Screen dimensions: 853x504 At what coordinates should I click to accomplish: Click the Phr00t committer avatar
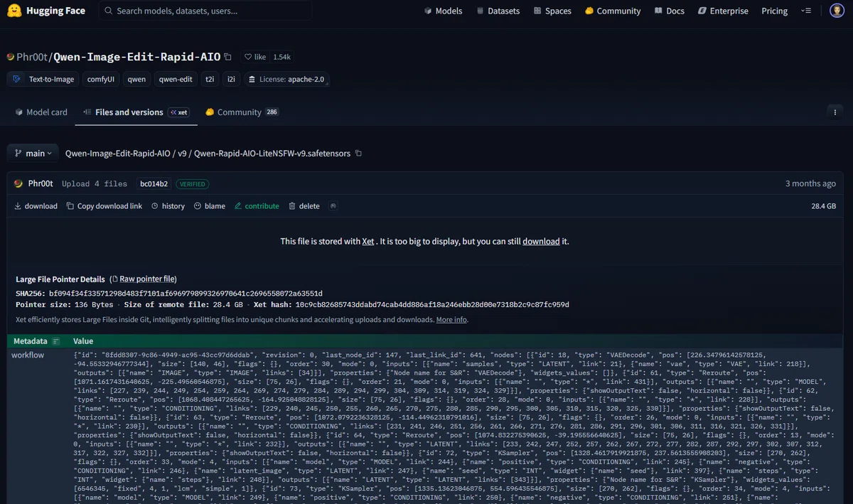[18, 183]
